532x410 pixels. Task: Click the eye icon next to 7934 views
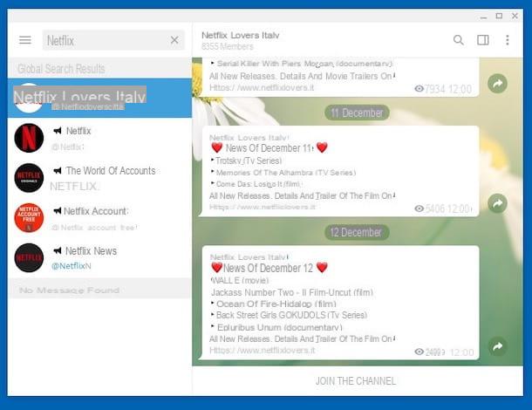419,89
